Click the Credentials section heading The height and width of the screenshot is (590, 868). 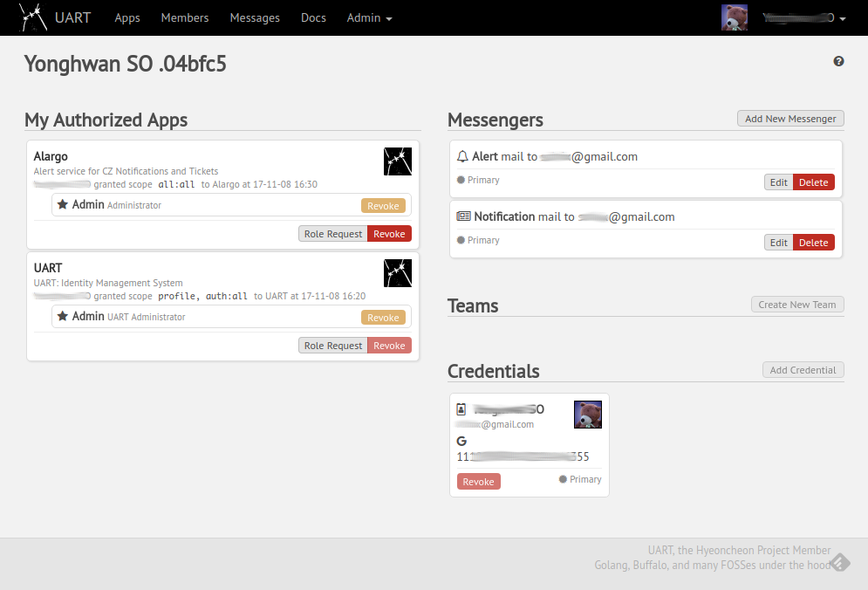click(493, 371)
